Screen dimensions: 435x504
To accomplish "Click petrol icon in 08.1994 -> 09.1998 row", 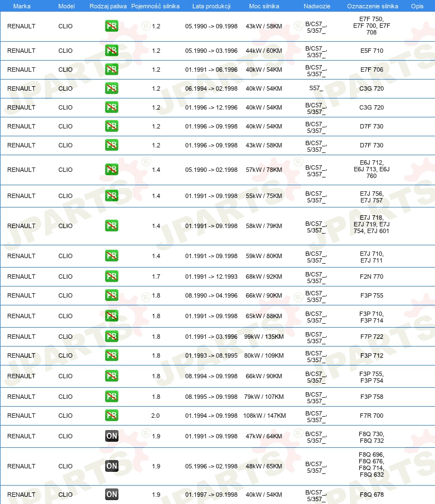I will click(x=112, y=376).
